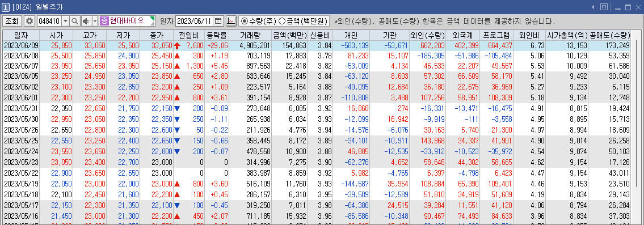Click the 공매도(수량) column header
Screen dimensions: 644x225
[x=610, y=35]
